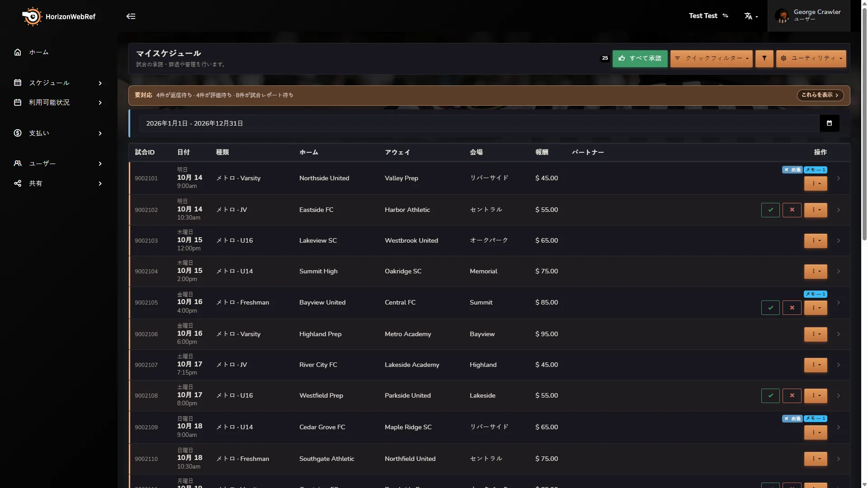The image size is (868, 488).
Task: Click the すべて承諾 accept-all button
Action: click(x=640, y=59)
